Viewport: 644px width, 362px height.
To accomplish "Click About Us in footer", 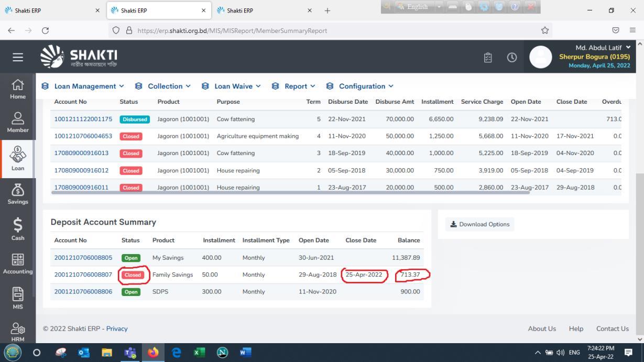I will [542, 329].
